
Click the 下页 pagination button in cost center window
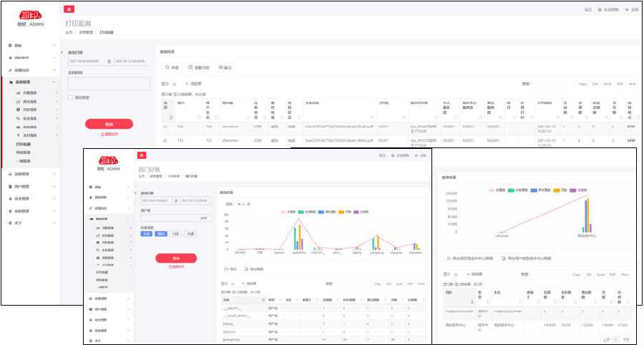(625, 340)
